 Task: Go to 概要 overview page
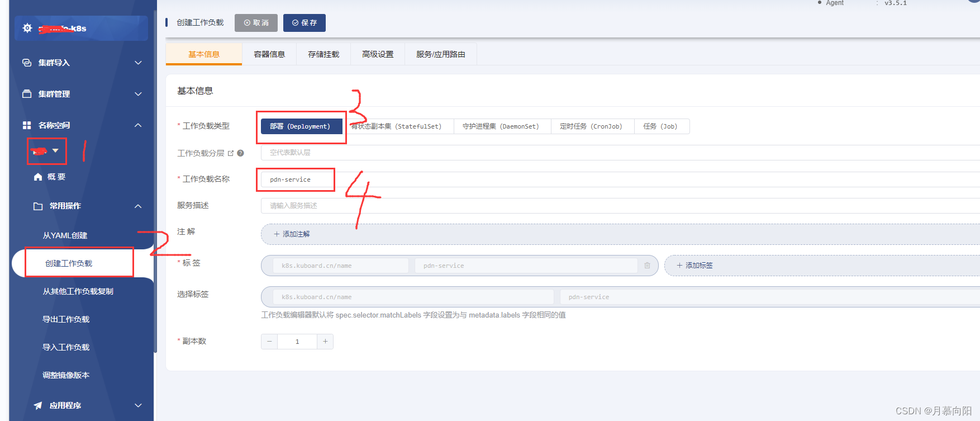(x=56, y=177)
